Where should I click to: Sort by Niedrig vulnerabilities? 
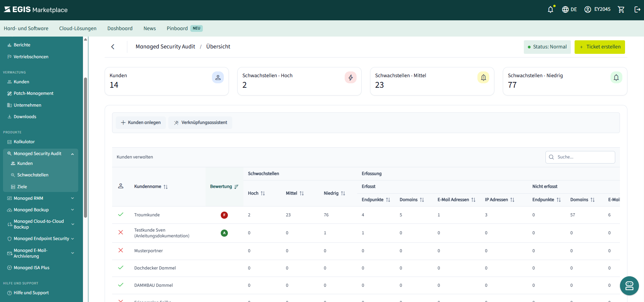tap(343, 193)
